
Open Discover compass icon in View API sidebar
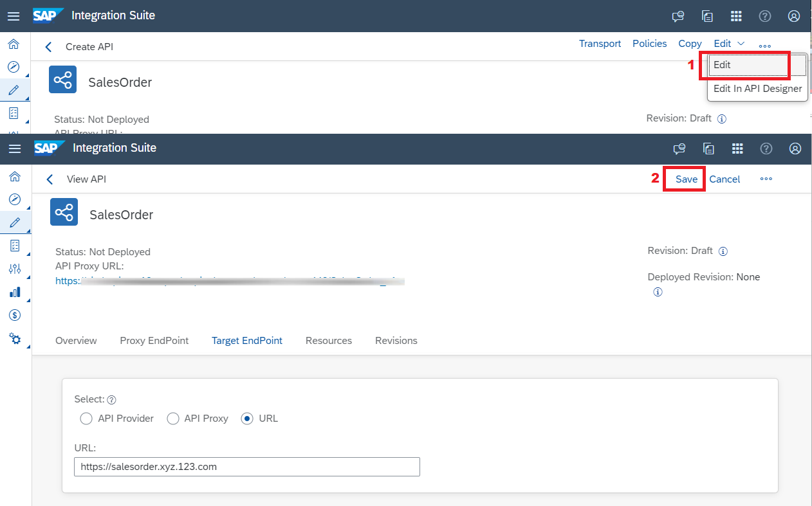coord(15,199)
